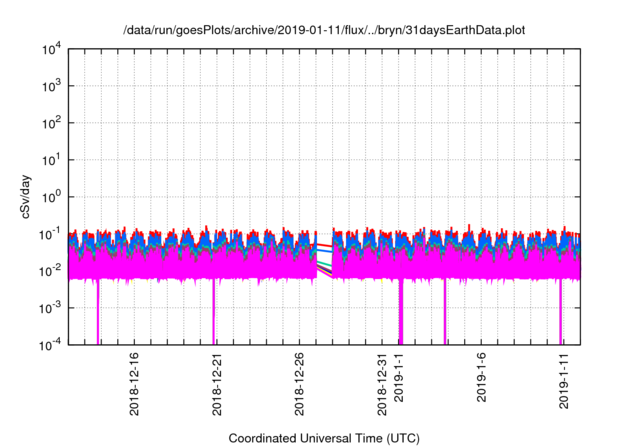Viewport: 640px width, 448px height.
Task: Click the 10^-1 y-axis tick label
Action: pos(51,234)
